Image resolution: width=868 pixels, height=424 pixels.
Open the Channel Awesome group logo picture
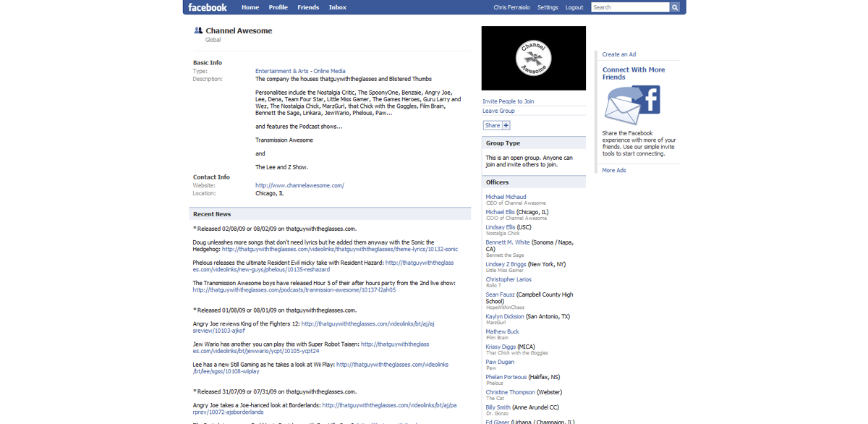tap(534, 58)
